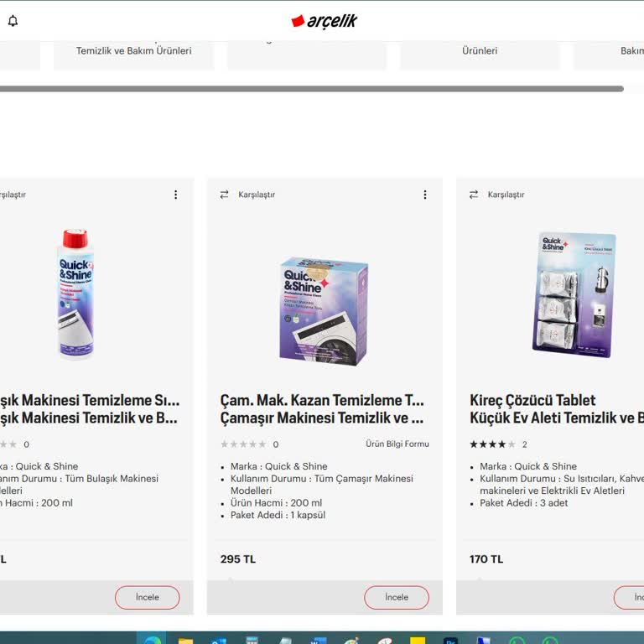Open Microsoft Edge in the taskbar
This screenshot has height=644, width=644.
[x=152, y=639]
